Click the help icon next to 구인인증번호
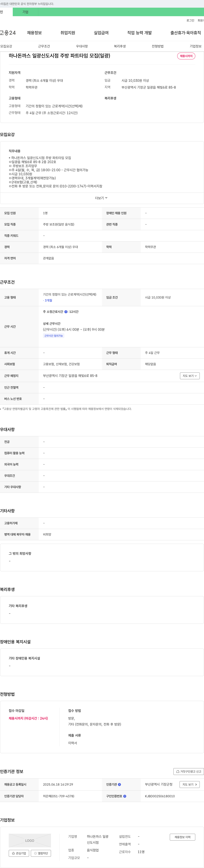 click(x=125, y=796)
